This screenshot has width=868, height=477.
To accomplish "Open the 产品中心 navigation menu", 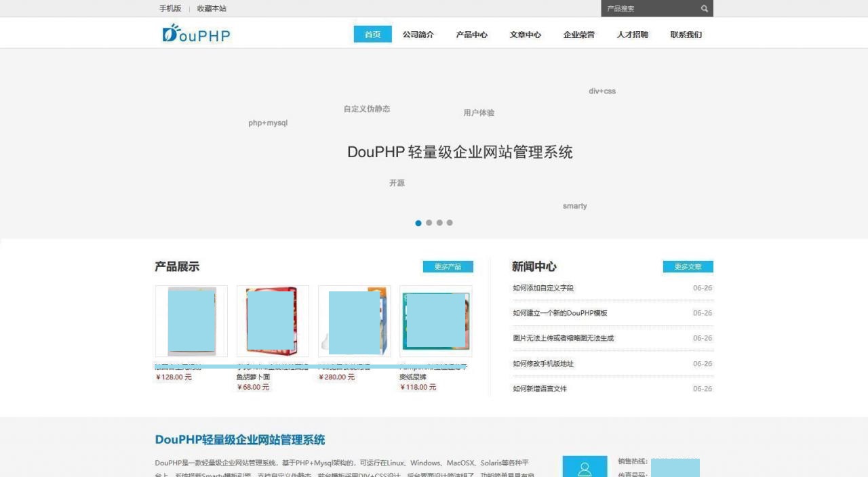I will (472, 34).
